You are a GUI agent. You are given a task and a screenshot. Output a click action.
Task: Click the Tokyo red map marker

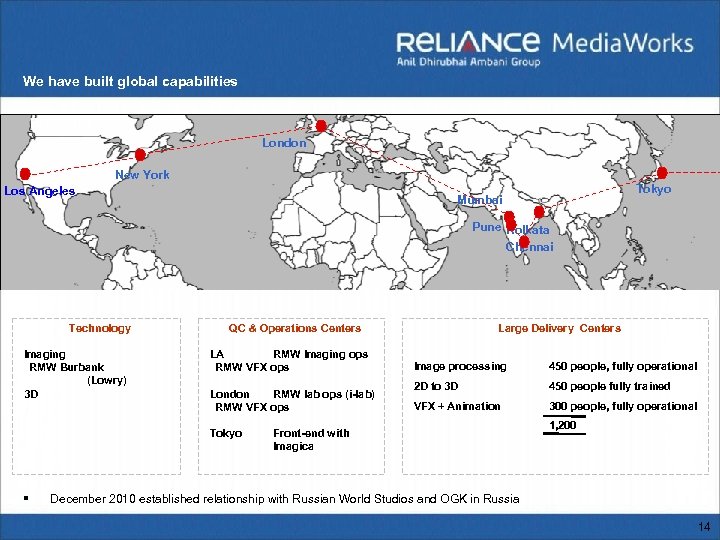pyautogui.click(x=662, y=173)
